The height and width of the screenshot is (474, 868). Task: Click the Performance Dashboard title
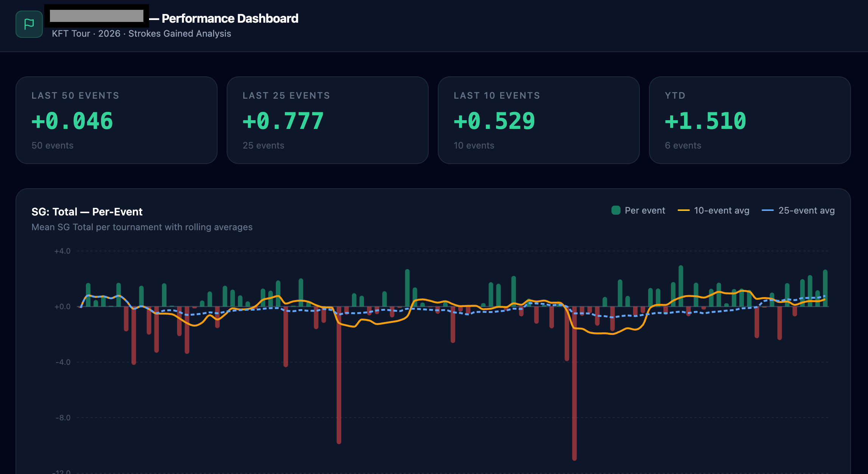[230, 19]
